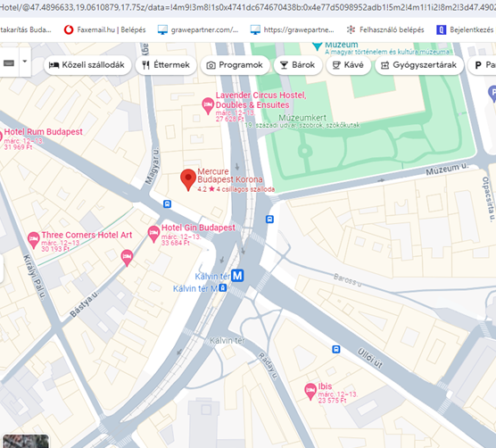This screenshot has height=448, width=496.
Task: Show Éttermek on the map
Action: tap(166, 65)
